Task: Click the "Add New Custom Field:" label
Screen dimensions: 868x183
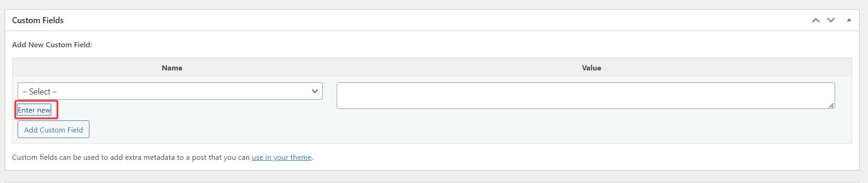Action: pyautogui.click(x=52, y=45)
